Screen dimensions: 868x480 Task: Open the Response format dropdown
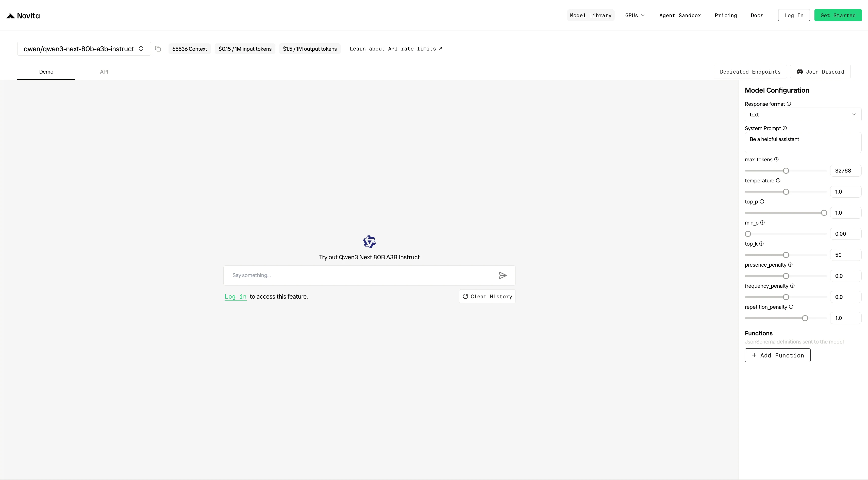click(x=803, y=114)
